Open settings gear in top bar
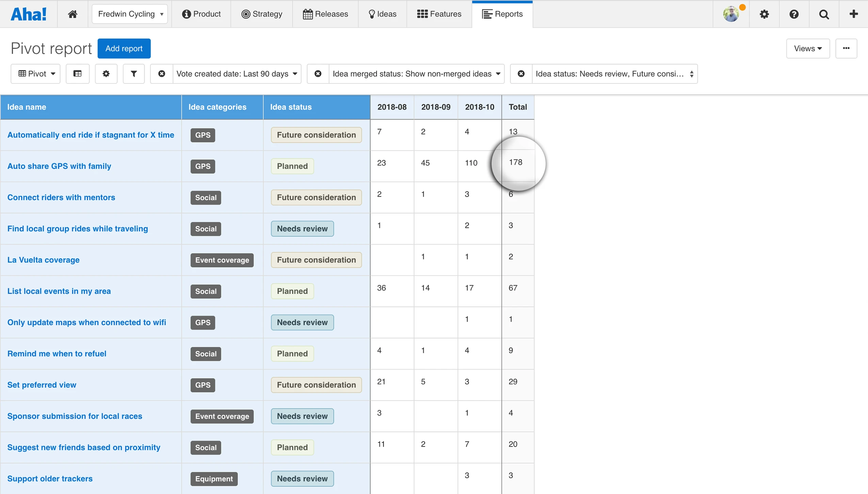 point(764,14)
